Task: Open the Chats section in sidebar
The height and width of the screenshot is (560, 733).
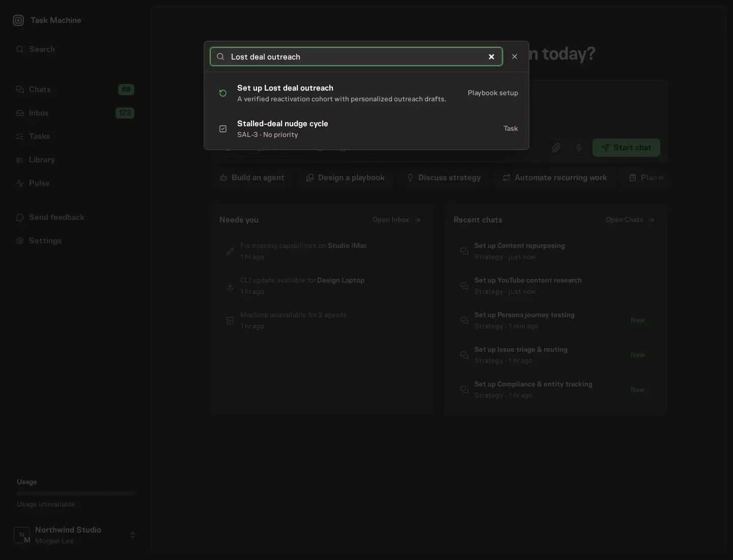Action: pos(75,90)
